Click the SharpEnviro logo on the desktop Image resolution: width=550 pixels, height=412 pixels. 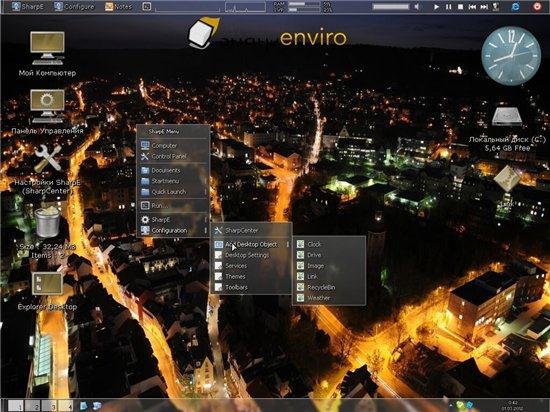click(267, 34)
